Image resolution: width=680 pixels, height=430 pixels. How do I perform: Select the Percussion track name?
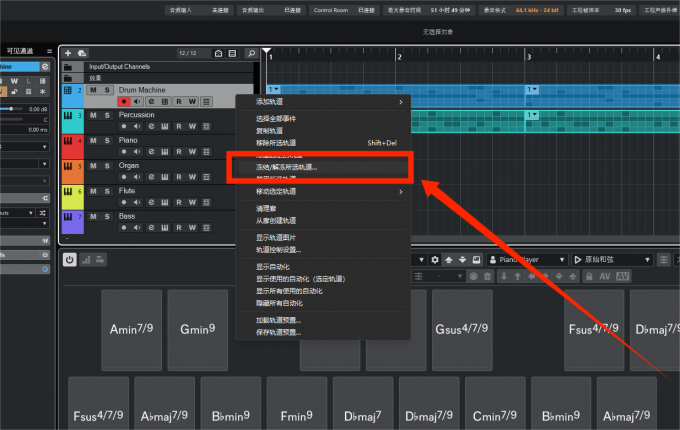(137, 115)
